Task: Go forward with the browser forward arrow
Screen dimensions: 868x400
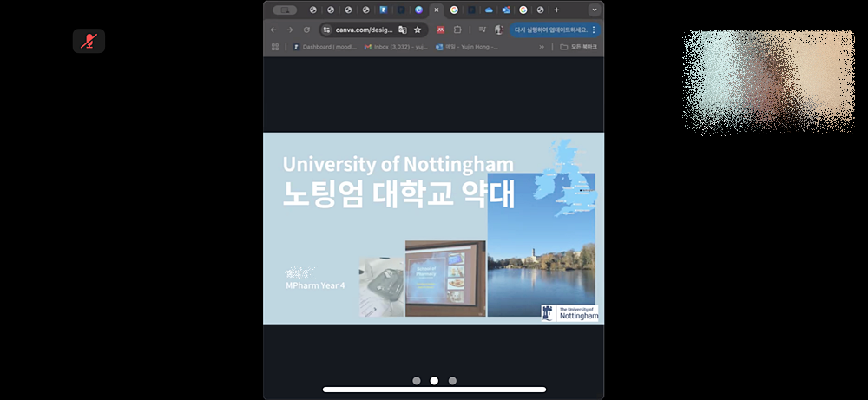Action: pyautogui.click(x=290, y=30)
